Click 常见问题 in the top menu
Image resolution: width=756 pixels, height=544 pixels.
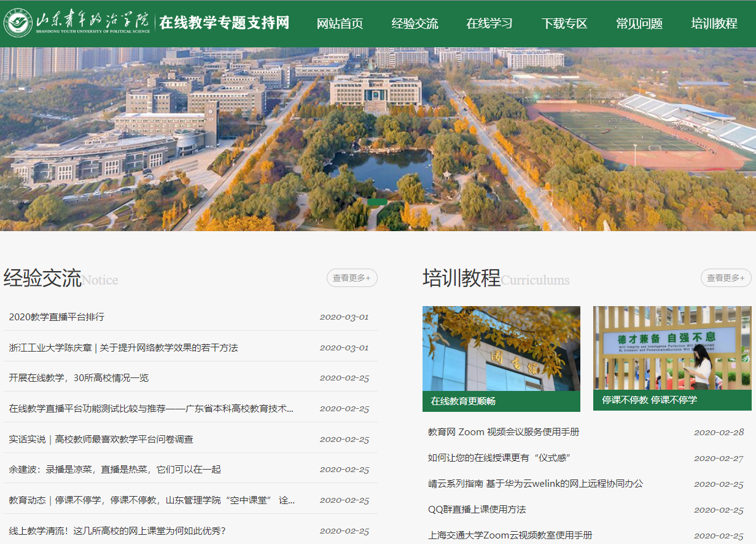pyautogui.click(x=639, y=24)
